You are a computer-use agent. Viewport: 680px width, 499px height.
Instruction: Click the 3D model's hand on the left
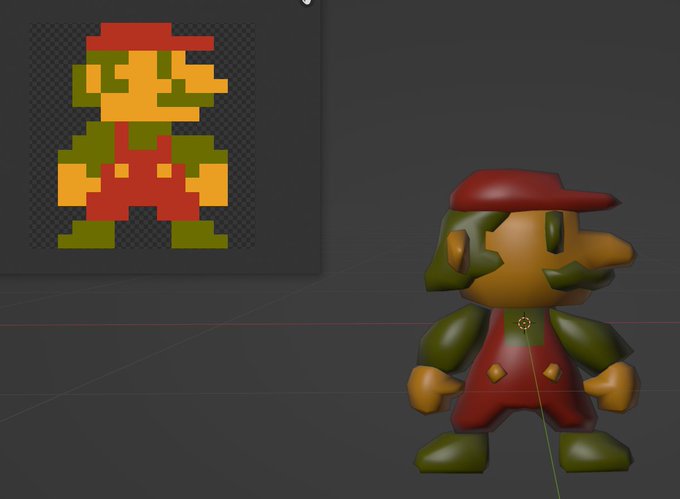(x=431, y=385)
